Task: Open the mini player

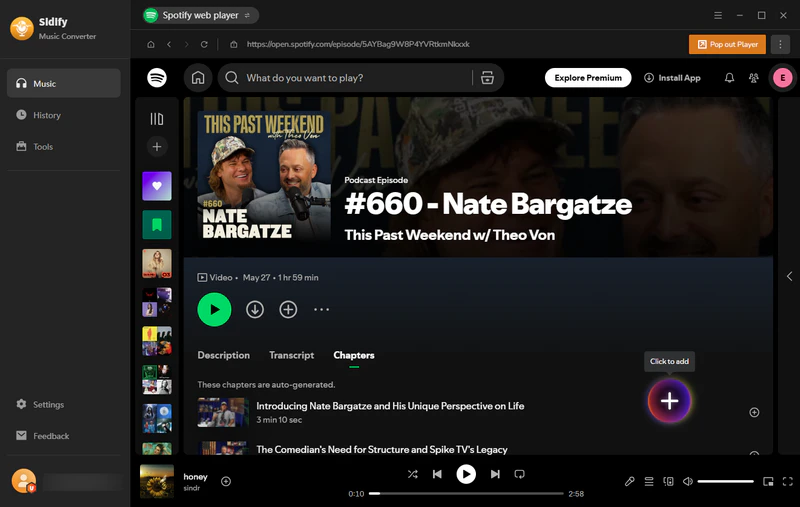Action: pyautogui.click(x=768, y=481)
